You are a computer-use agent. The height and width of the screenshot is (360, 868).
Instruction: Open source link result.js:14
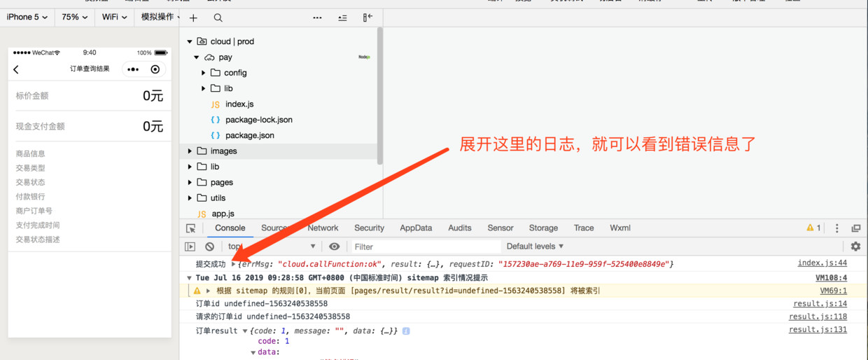[820, 304]
